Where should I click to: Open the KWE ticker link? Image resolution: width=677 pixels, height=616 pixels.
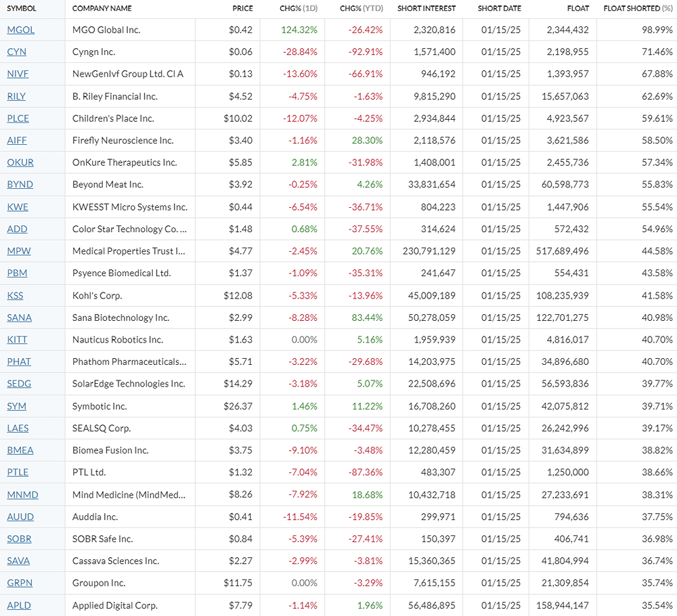18,206
